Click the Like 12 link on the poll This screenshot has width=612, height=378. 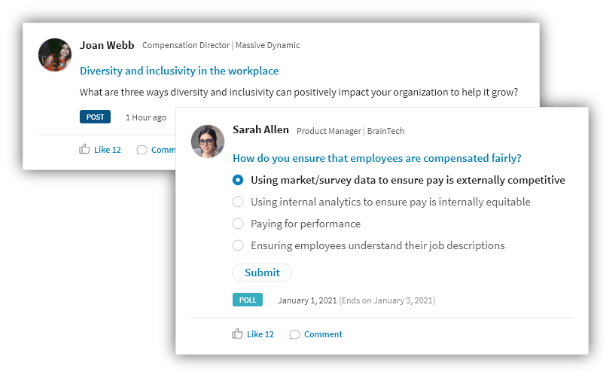(x=260, y=334)
